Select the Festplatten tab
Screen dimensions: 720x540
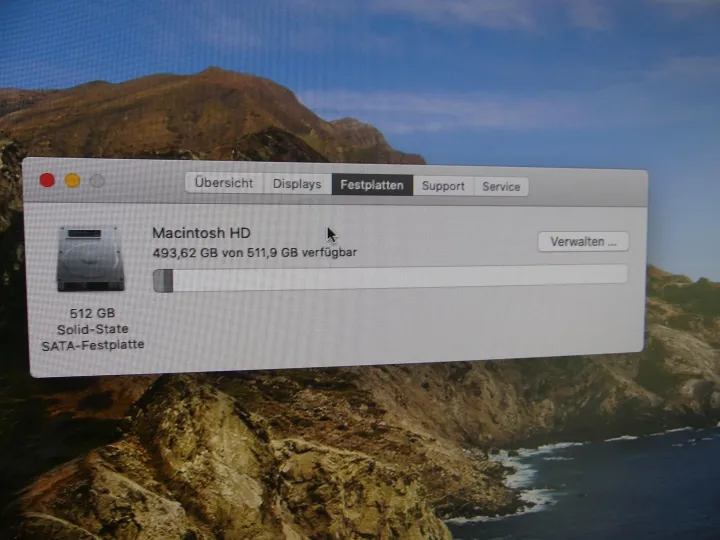tap(372, 185)
